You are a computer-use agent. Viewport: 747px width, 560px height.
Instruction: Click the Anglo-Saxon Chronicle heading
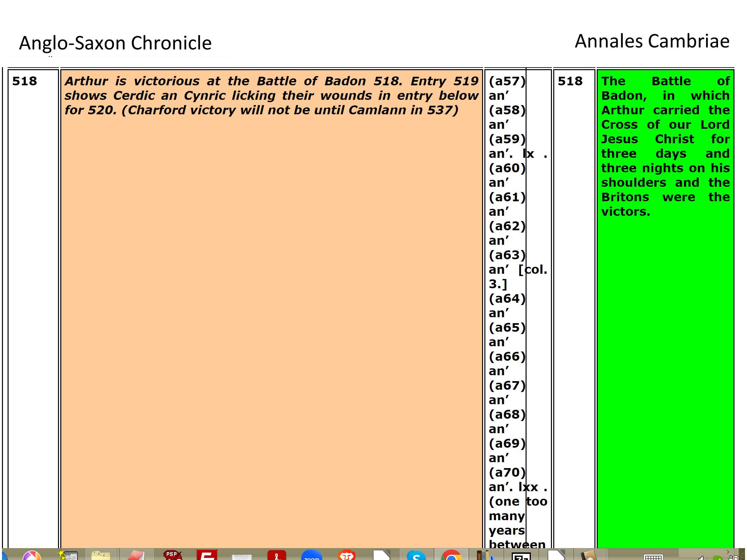115,43
